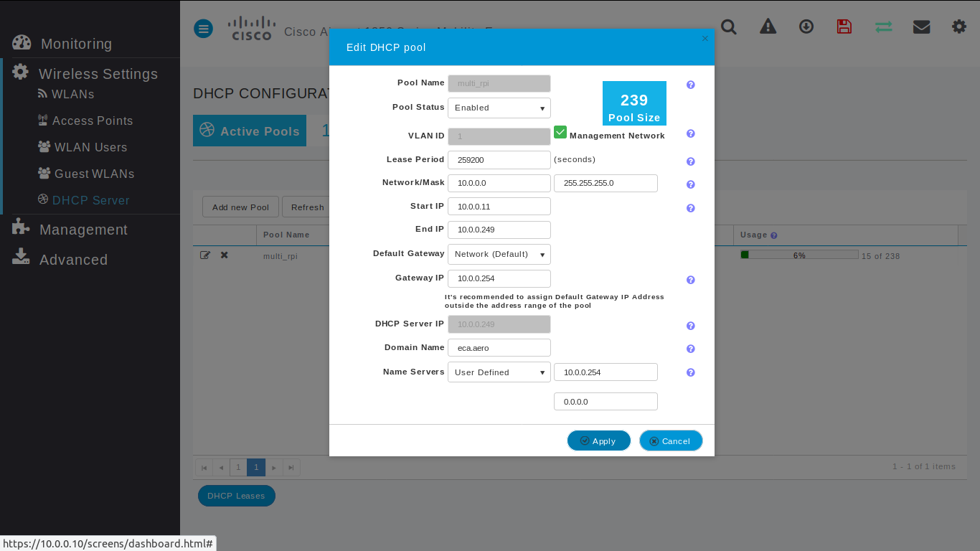
Task: Open the Name Servers dropdown
Action: pos(499,372)
